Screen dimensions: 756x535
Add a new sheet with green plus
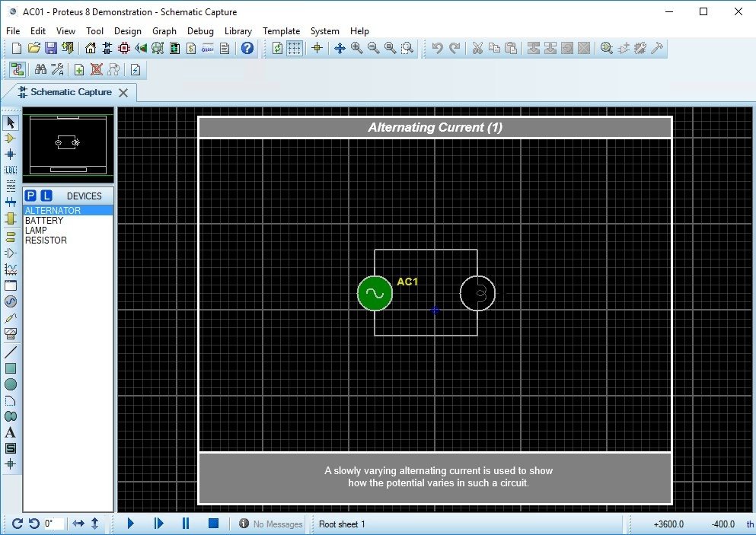pyautogui.click(x=79, y=70)
